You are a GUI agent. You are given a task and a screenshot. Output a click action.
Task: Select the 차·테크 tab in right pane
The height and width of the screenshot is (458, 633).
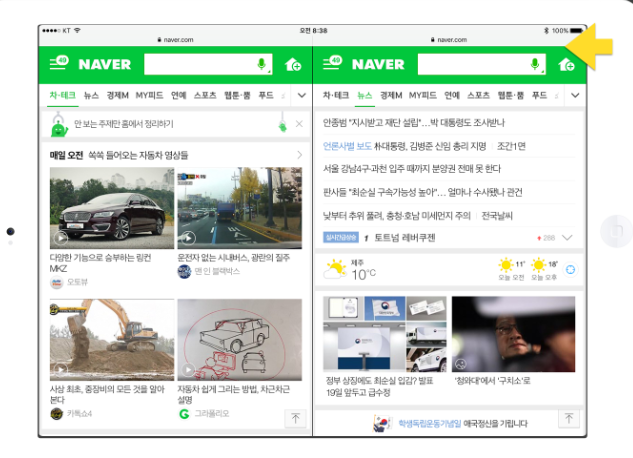[x=336, y=95]
